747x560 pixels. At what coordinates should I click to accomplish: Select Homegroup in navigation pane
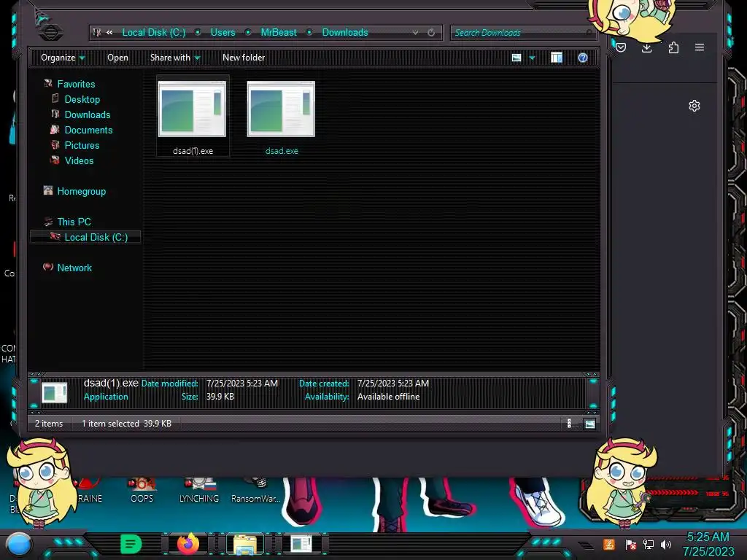click(82, 191)
